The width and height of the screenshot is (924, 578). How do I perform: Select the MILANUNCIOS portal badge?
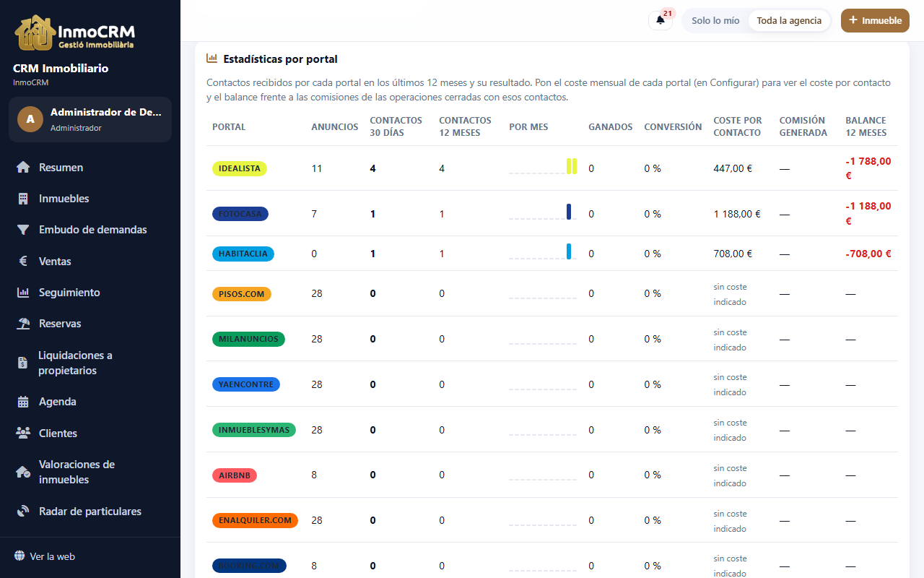pos(248,339)
